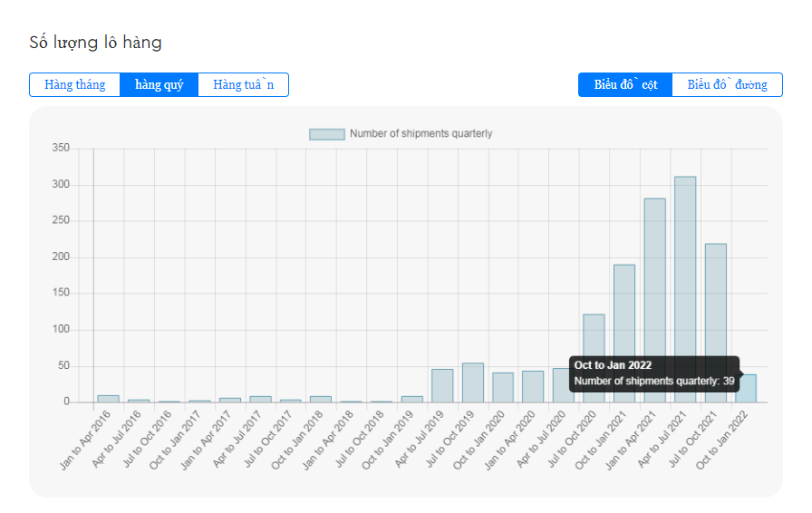The image size is (812, 513).
Task: Click the Số lượng lô hàng heading
Action: click(96, 43)
